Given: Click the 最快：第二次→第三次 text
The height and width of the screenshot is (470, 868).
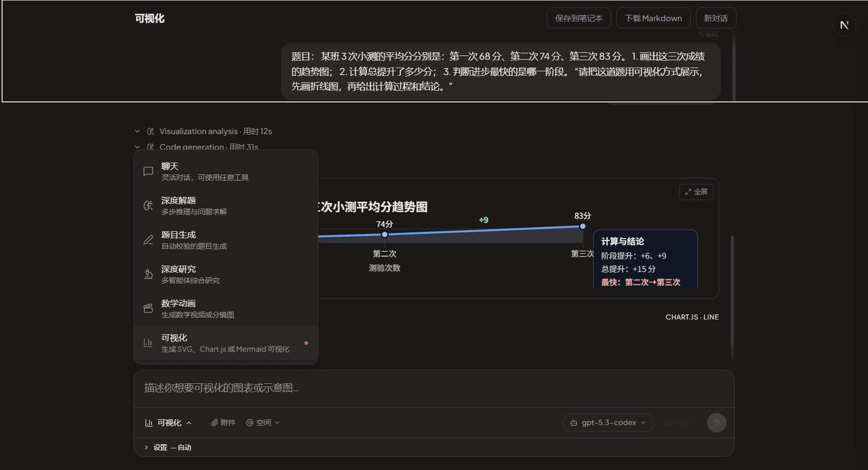Looking at the screenshot, I should pyautogui.click(x=641, y=282).
